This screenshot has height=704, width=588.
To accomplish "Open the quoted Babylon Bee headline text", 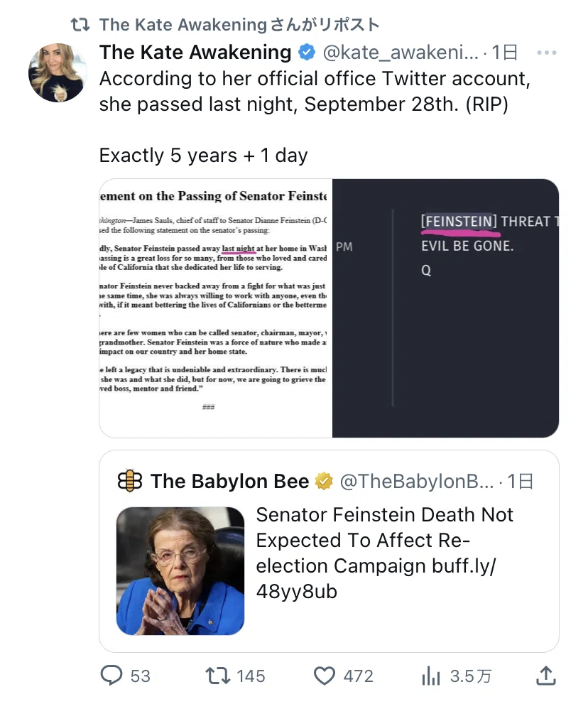I will point(385,553).
